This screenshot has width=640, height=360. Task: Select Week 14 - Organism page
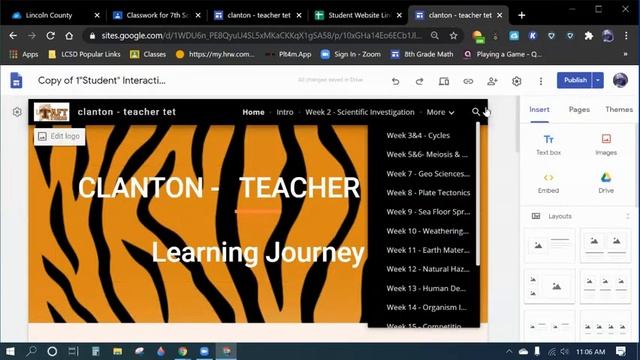pos(427,307)
